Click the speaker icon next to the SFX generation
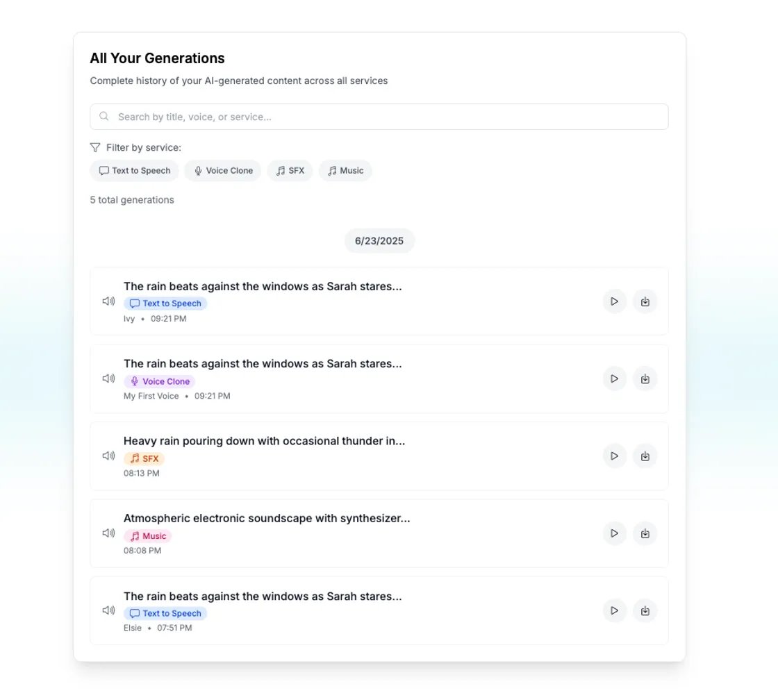778x700 pixels. click(x=108, y=456)
